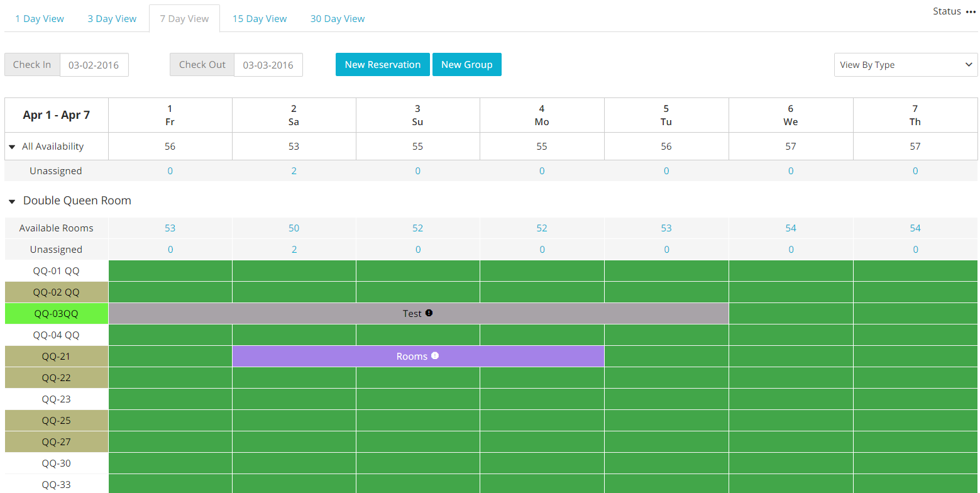The height and width of the screenshot is (493, 980).
Task: Click Available Rooms count 50 on Saturday
Action: pyautogui.click(x=294, y=228)
